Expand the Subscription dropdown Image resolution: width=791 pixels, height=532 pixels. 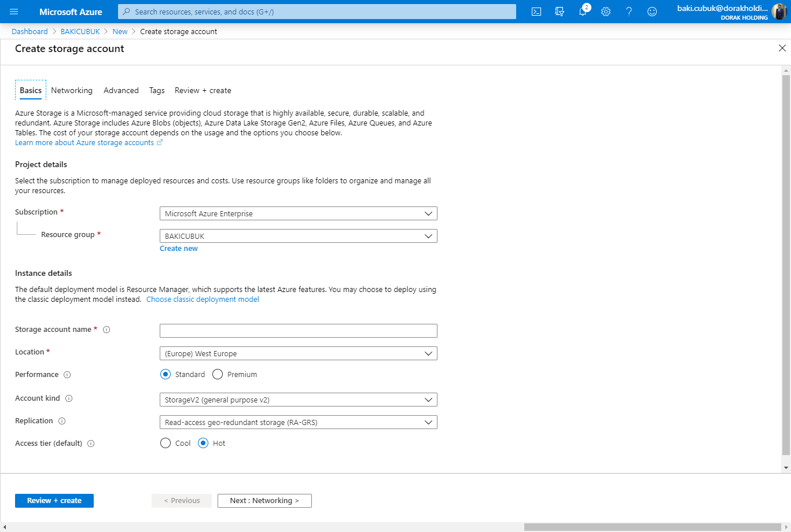click(x=299, y=213)
